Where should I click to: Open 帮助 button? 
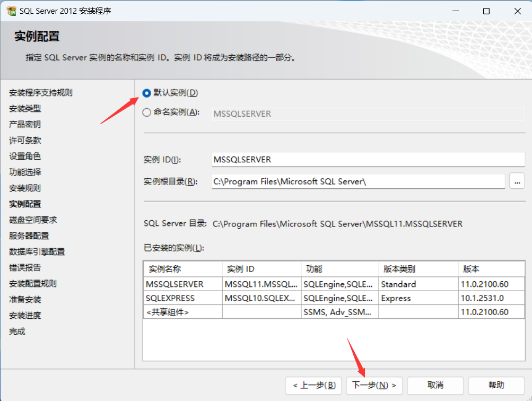[496, 386]
